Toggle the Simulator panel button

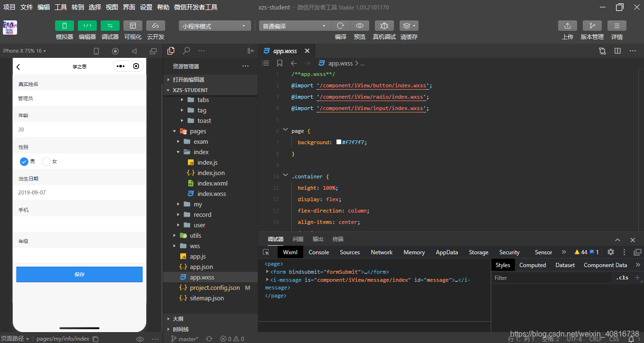coord(65,26)
